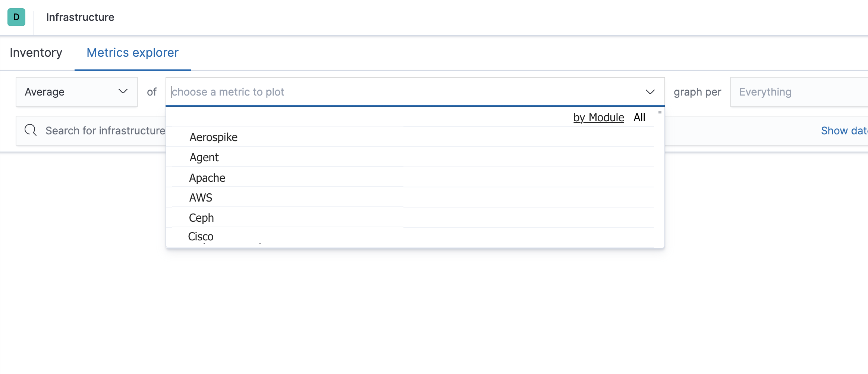Switch to the Inventory tab
This screenshot has width=868, height=374.
pyautogui.click(x=36, y=53)
